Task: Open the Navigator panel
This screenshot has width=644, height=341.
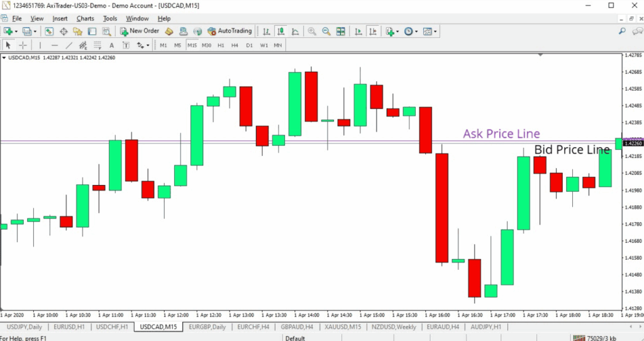Action: (x=77, y=31)
